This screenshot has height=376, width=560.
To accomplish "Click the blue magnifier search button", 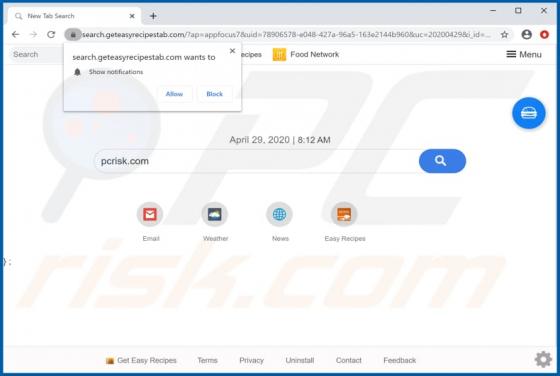I will coord(442,161).
